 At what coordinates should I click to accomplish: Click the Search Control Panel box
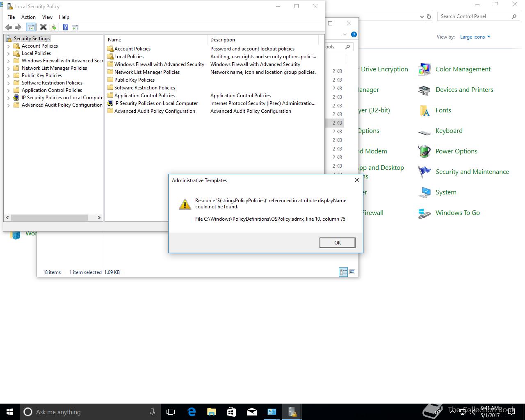pos(474,16)
